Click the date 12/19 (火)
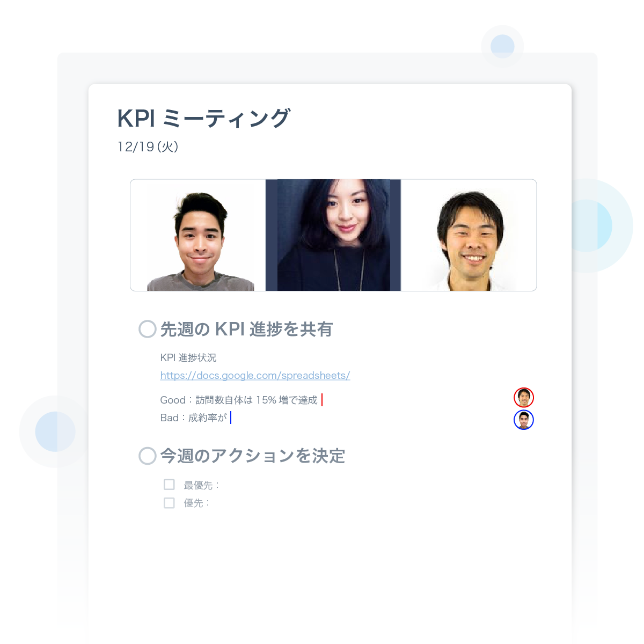The width and height of the screenshot is (644, 644). 148,147
